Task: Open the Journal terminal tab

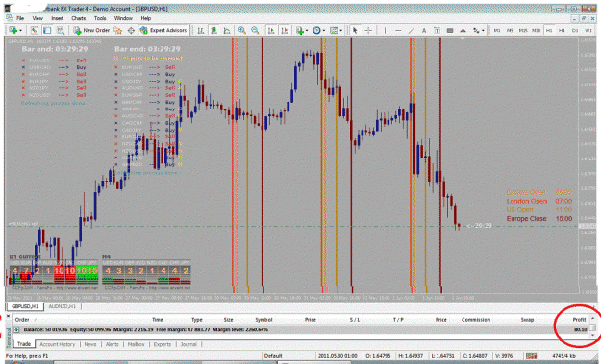Action: pyautogui.click(x=188, y=344)
